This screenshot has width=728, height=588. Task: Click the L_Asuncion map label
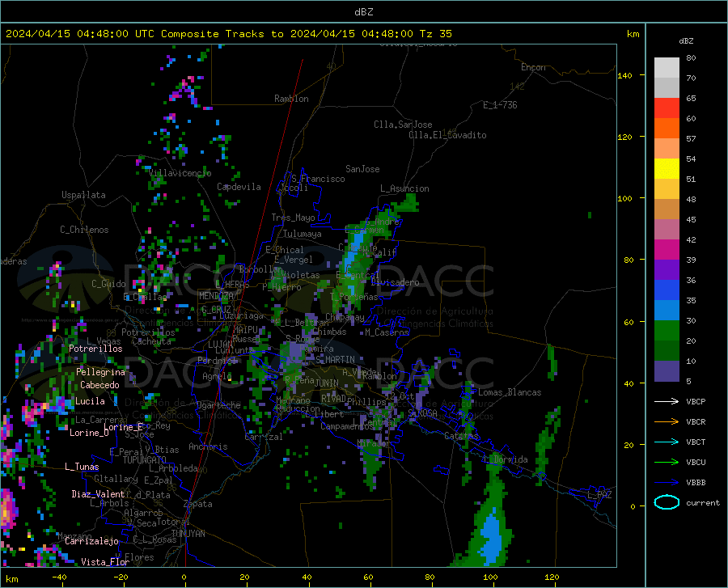pos(404,188)
